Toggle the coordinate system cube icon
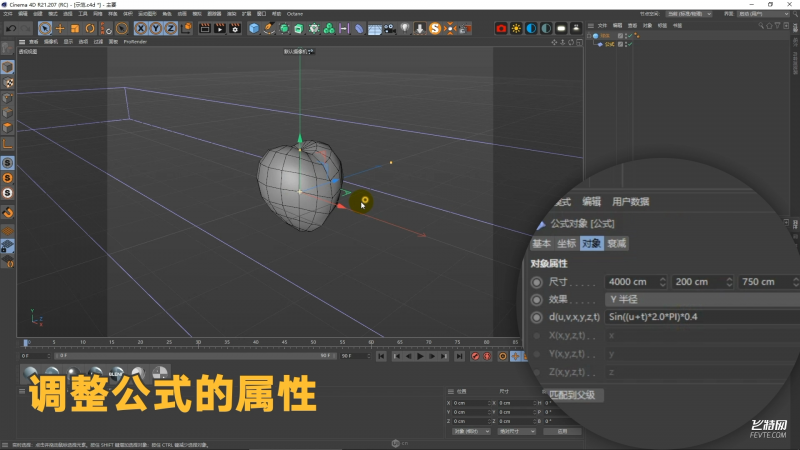 (x=186, y=29)
